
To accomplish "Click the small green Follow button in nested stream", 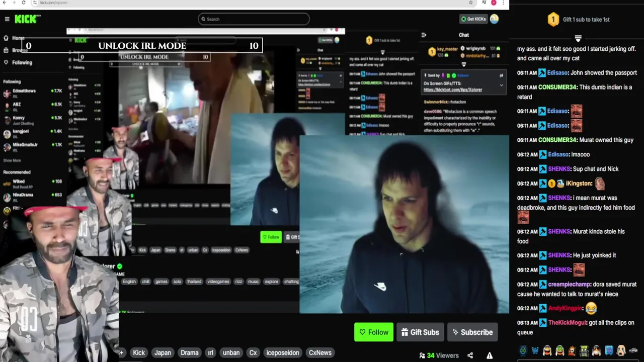I will pos(271,237).
